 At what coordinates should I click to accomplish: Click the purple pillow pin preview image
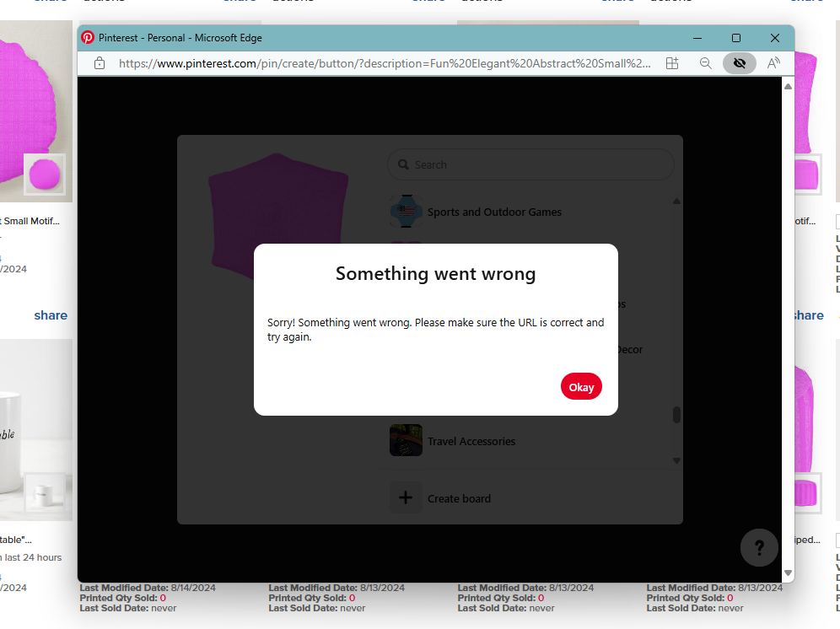(x=278, y=217)
